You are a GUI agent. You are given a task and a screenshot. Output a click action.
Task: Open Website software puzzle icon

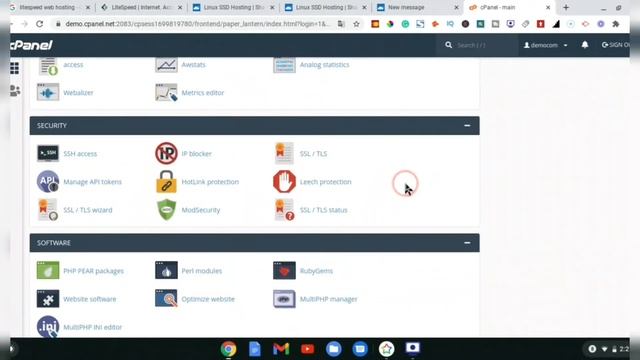[48, 299]
